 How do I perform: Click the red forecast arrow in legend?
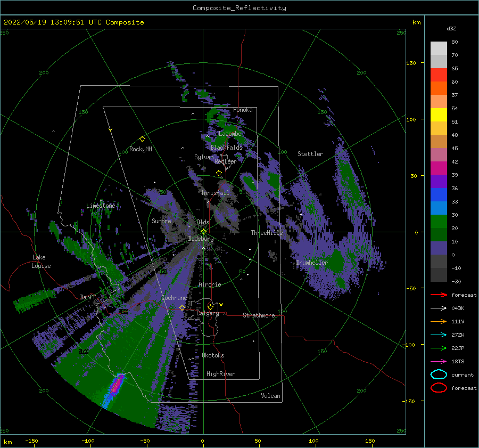pyautogui.click(x=439, y=295)
